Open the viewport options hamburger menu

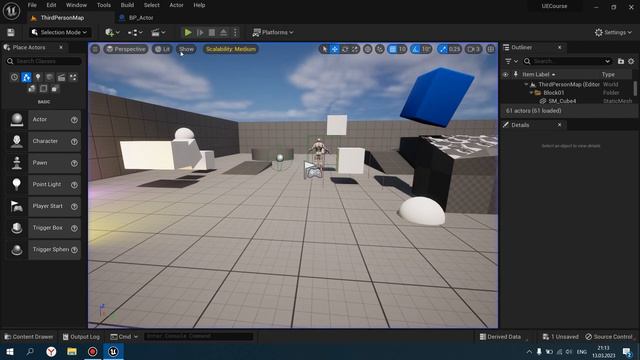pyautogui.click(x=95, y=49)
